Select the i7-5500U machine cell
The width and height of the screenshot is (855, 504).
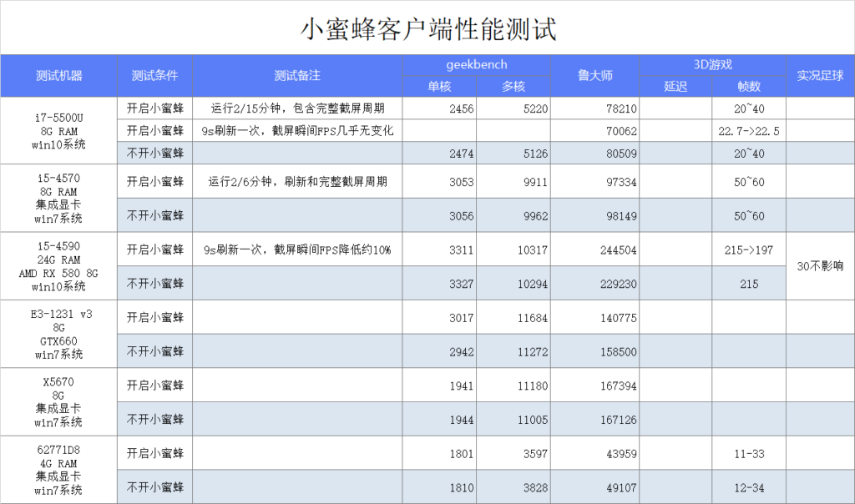[x=59, y=131]
